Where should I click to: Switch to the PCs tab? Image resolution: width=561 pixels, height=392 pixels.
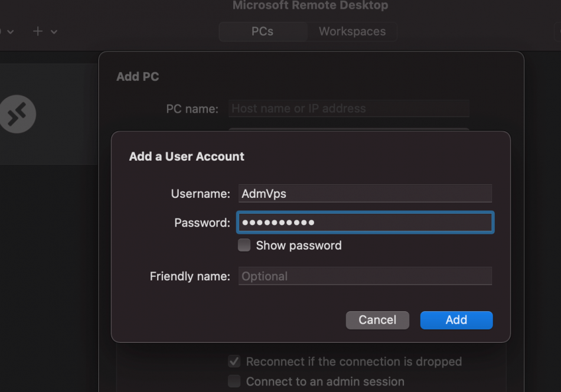click(263, 31)
